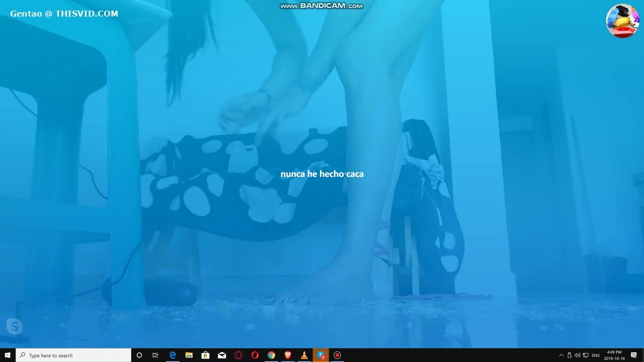This screenshot has width=644, height=362.
Task: Open Cortana from the taskbar circle icon
Action: coord(139,355)
